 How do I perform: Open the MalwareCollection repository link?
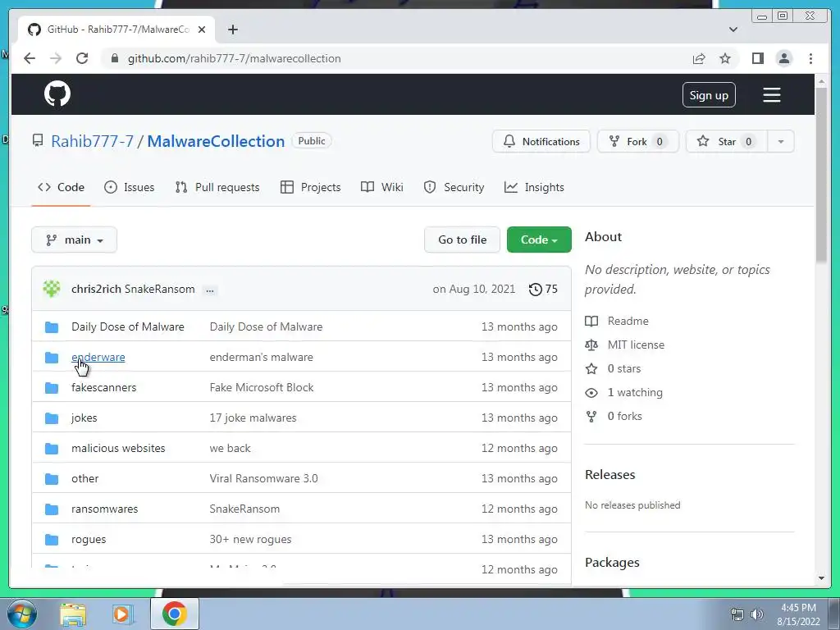[216, 141]
